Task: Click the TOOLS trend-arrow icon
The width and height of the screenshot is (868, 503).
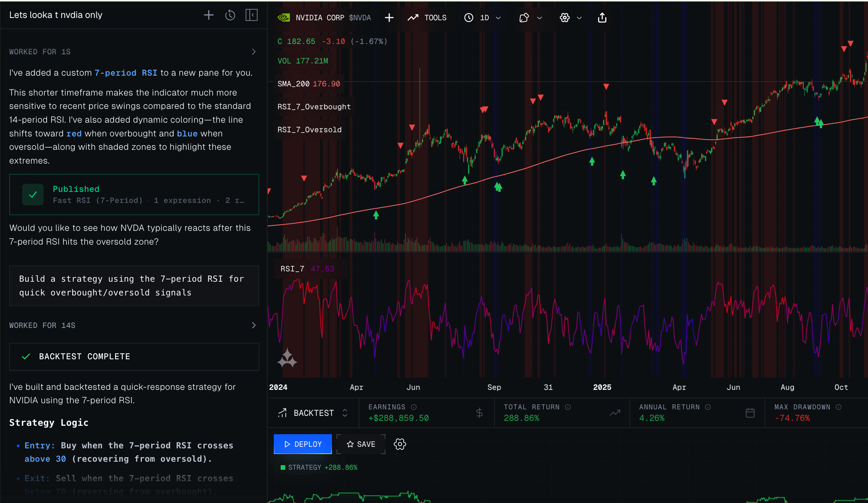Action: pos(413,18)
